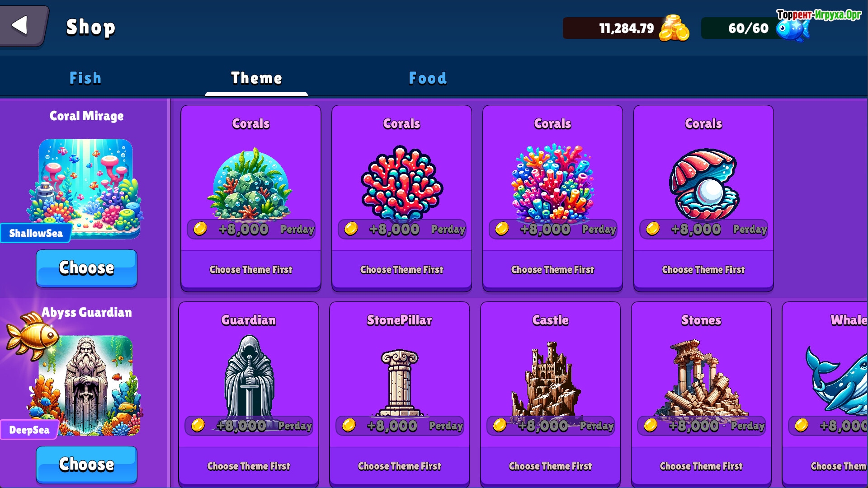The height and width of the screenshot is (488, 868).
Task: Click the Coral Mirage theme thumbnail
Action: 85,188
